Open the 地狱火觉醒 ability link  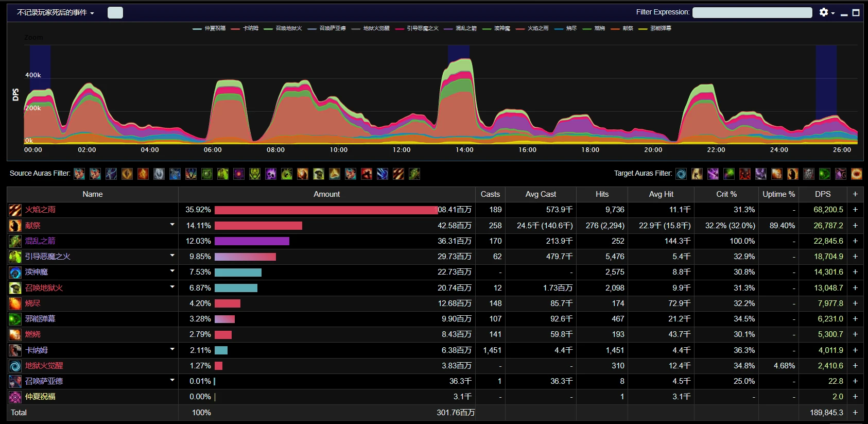click(x=44, y=366)
